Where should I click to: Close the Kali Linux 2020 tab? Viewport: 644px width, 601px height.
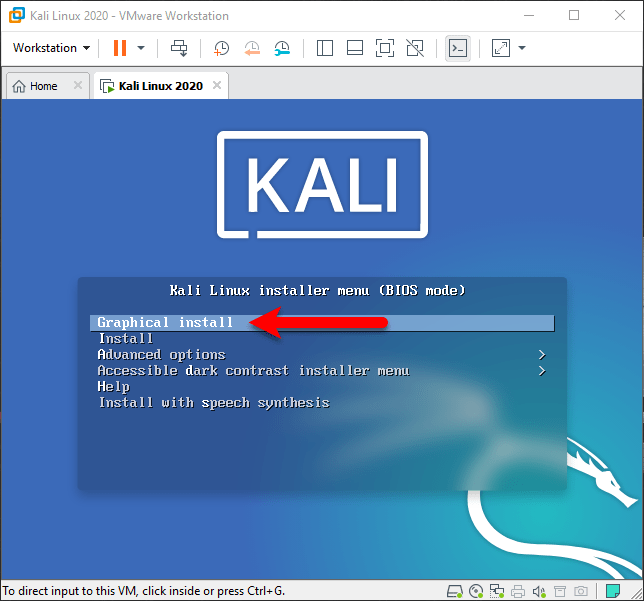(x=217, y=85)
